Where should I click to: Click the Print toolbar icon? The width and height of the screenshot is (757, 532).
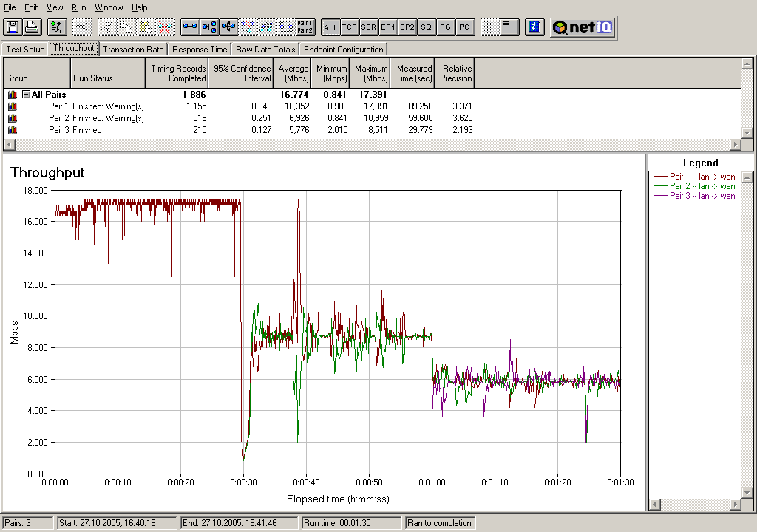point(31,27)
